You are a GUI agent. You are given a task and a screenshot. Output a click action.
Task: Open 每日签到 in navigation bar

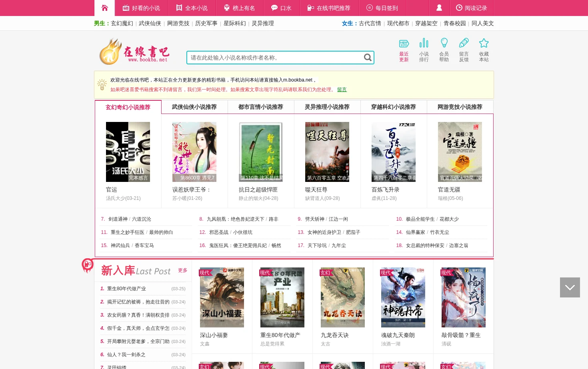coord(382,8)
